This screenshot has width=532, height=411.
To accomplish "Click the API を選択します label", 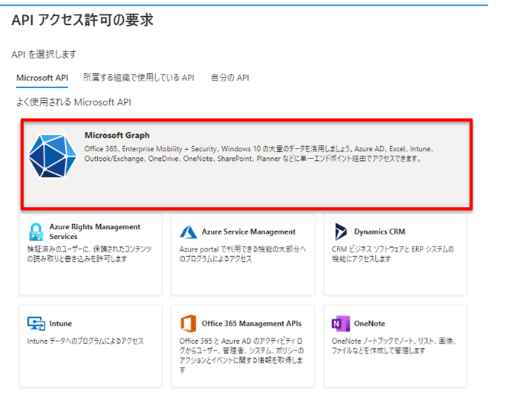I will (44, 54).
